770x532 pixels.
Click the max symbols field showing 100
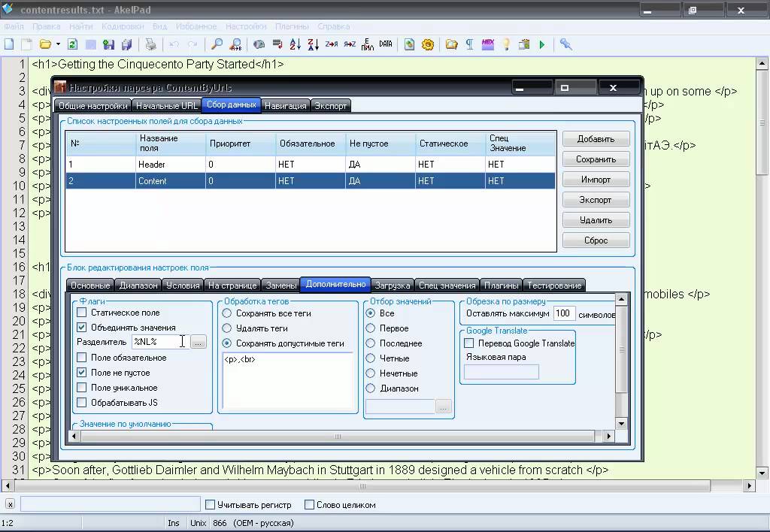point(564,313)
